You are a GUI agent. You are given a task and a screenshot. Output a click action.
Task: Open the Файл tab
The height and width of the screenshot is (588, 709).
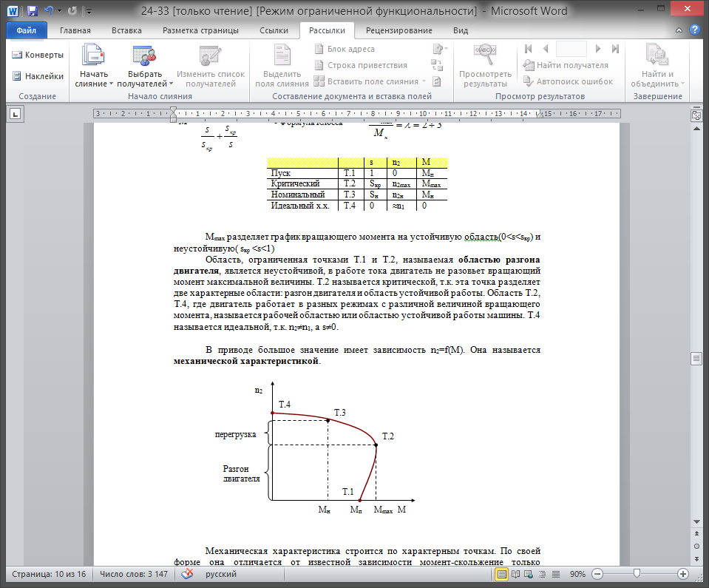(x=26, y=30)
